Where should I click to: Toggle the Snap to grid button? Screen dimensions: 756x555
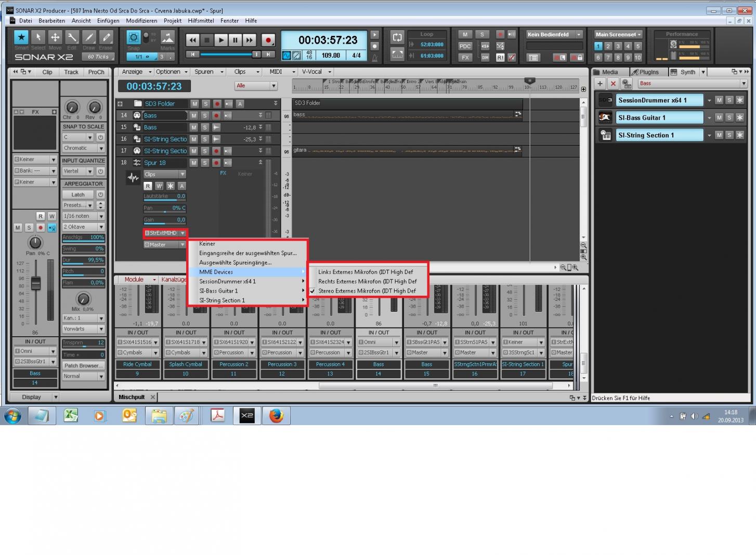click(134, 37)
